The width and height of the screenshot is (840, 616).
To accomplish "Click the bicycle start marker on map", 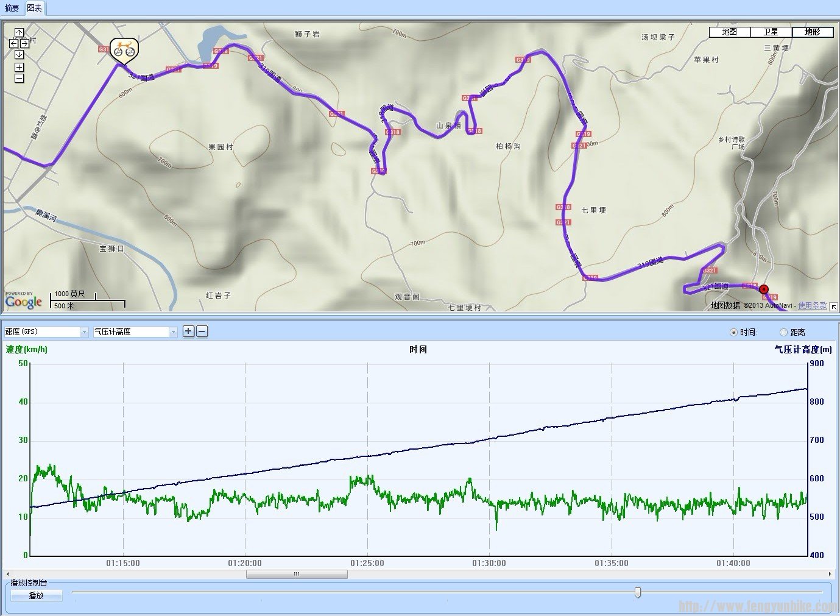I will tap(124, 50).
